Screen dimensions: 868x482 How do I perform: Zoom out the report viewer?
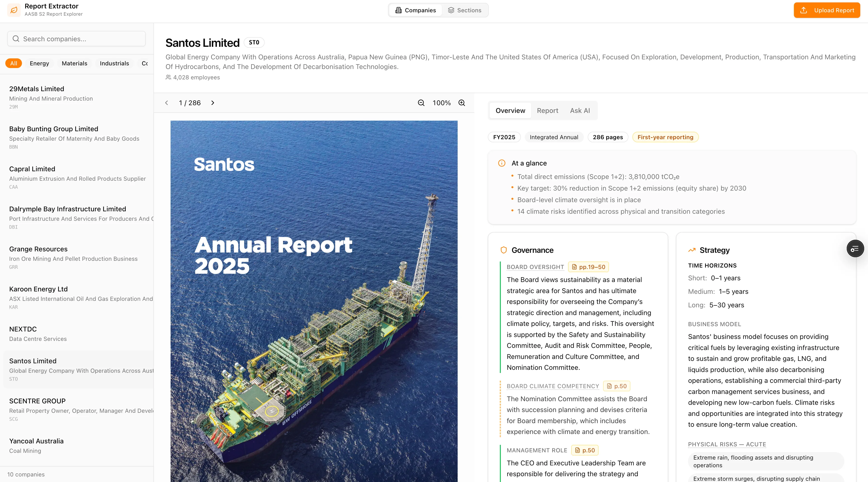(x=421, y=103)
